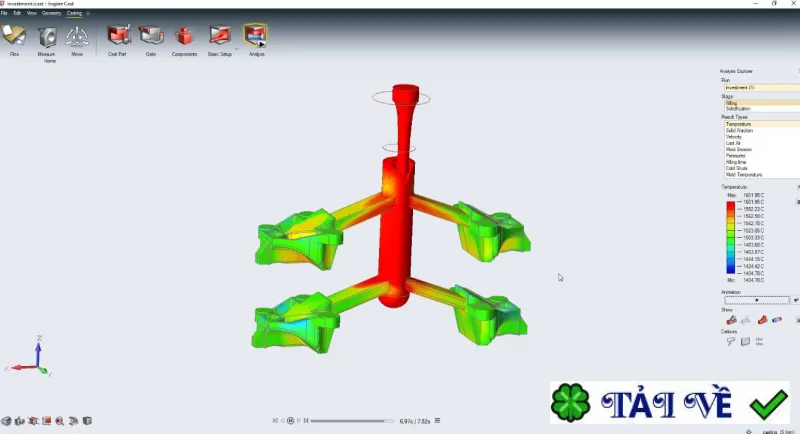Pause the filling animation playback
This screenshot has height=434, width=800.
coord(290,421)
